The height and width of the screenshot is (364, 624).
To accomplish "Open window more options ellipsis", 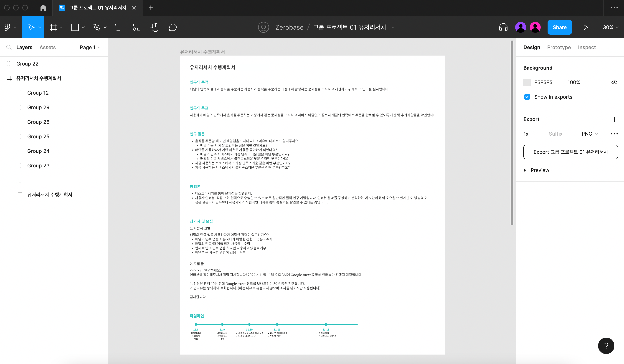I will tap(614, 8).
